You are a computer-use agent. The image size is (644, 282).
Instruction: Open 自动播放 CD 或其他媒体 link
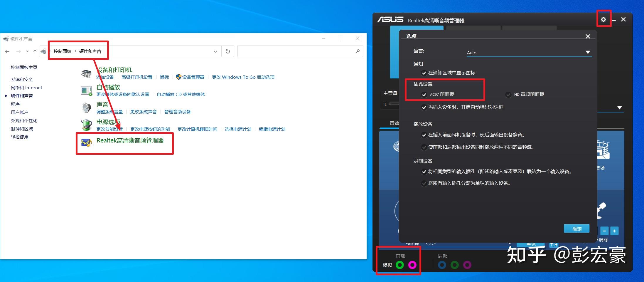181,95
